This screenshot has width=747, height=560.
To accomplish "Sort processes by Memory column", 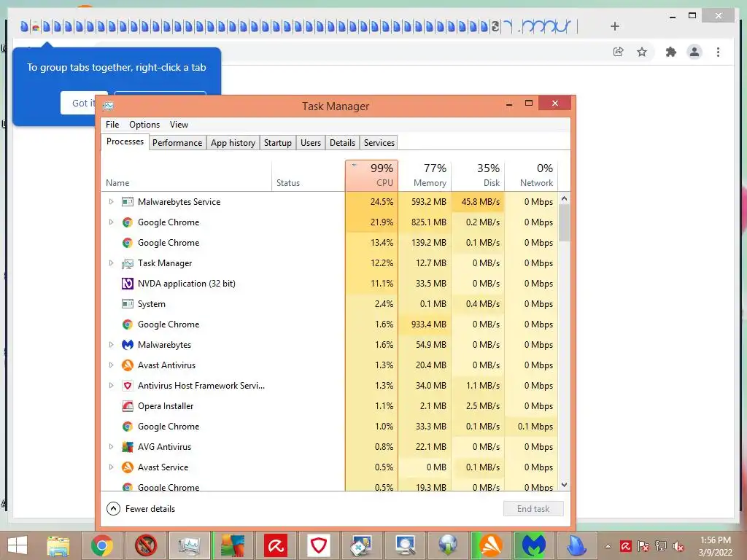I will [x=425, y=176].
